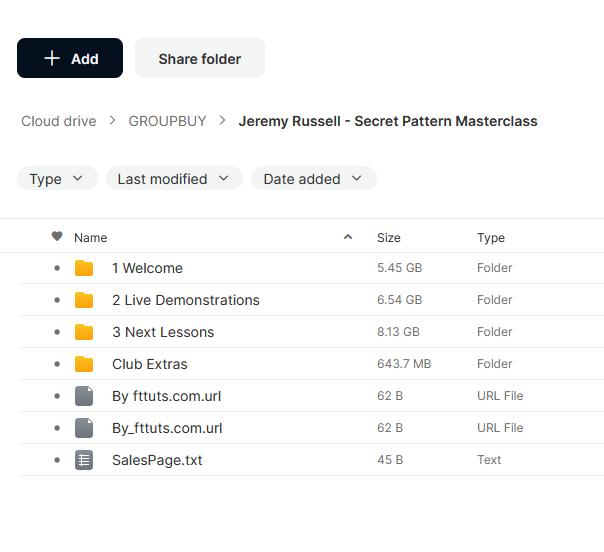This screenshot has width=604, height=552.
Task: Click the 8.13 GB size value
Action: (398, 332)
